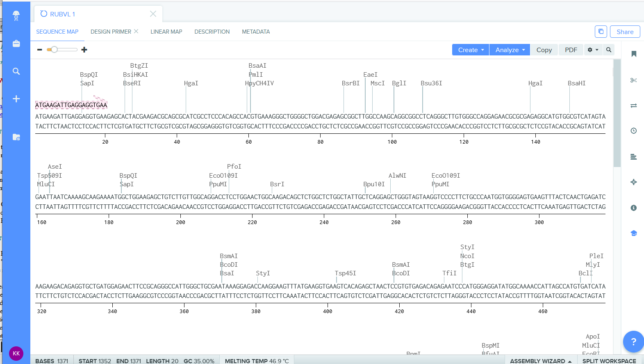
Task: Zoom in with the plus button
Action: [84, 50]
